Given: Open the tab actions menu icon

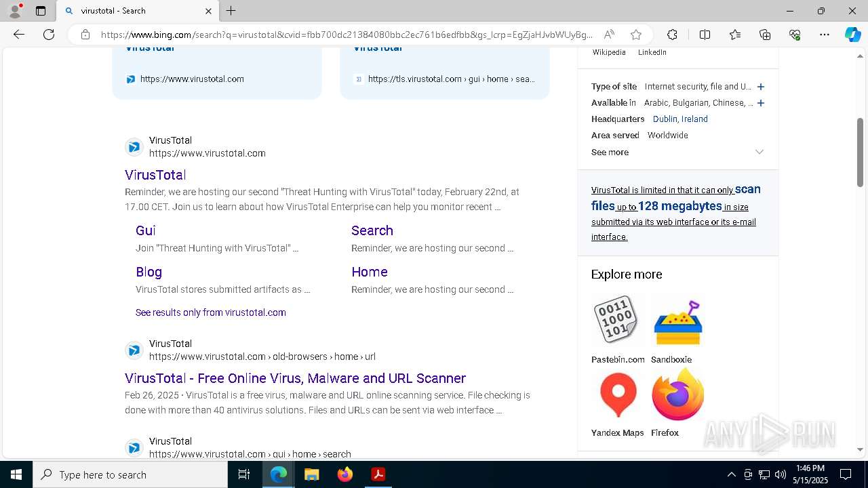Looking at the screenshot, I should tap(41, 11).
